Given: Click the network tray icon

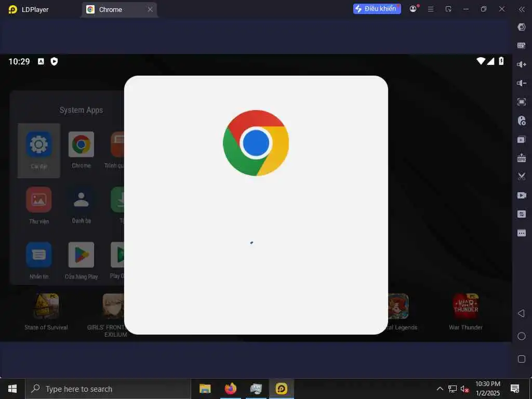Looking at the screenshot, I should tap(453, 389).
